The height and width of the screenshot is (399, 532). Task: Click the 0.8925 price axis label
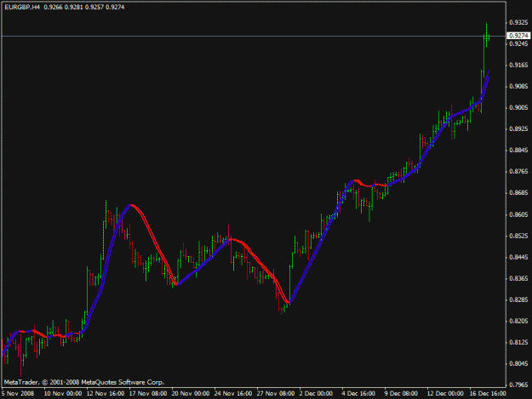518,129
